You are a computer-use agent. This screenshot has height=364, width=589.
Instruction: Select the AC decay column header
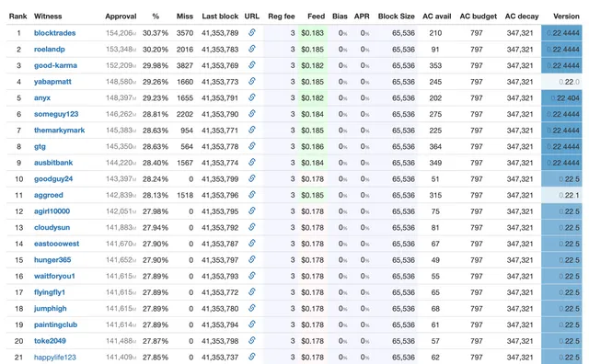coord(522,17)
